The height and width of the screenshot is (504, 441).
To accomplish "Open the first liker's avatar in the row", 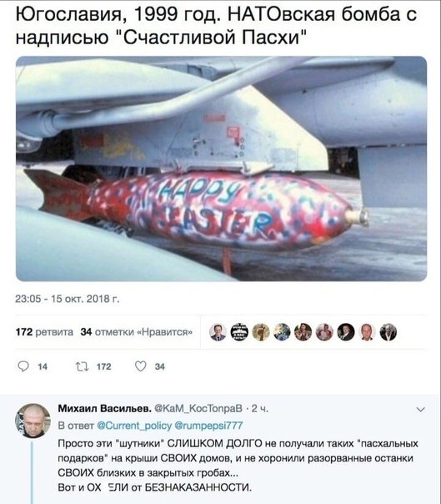I will pyautogui.click(x=218, y=332).
